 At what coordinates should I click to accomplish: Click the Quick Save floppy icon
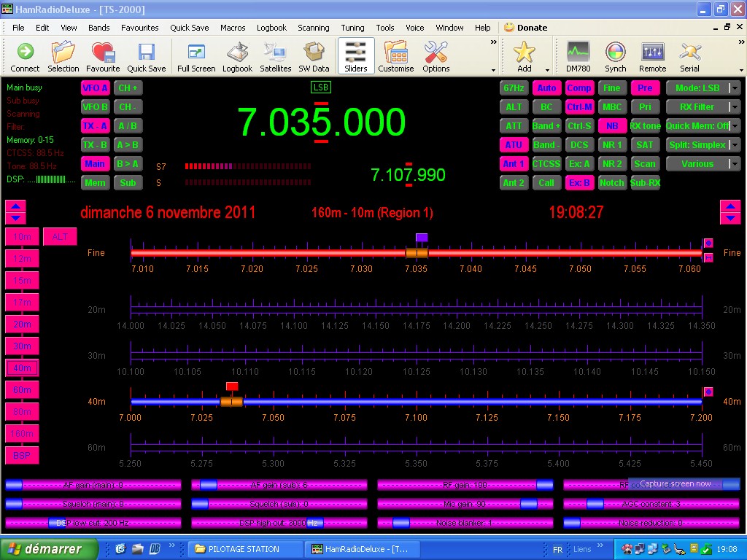pyautogui.click(x=146, y=57)
